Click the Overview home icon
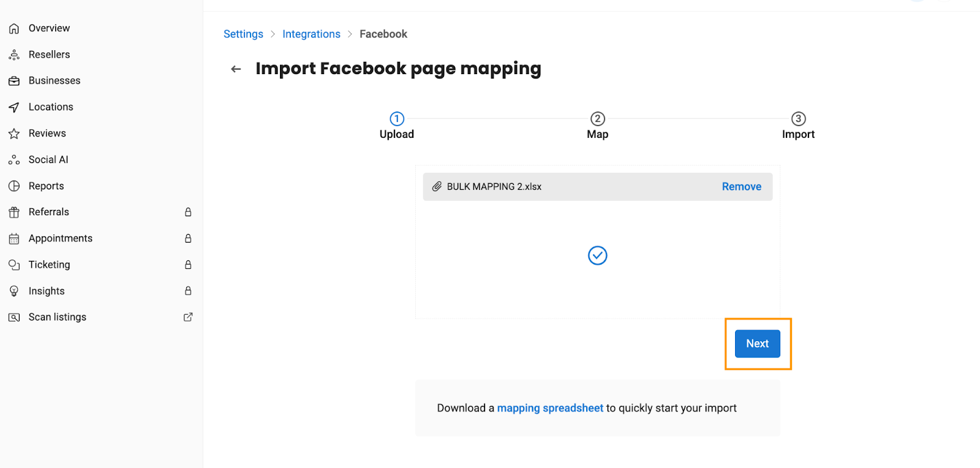This screenshot has height=468, width=980. (14, 29)
